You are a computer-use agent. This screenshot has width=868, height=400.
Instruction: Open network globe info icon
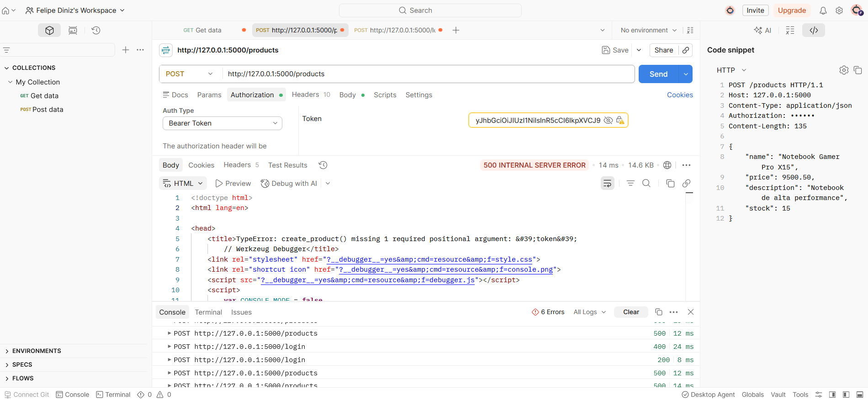(667, 165)
